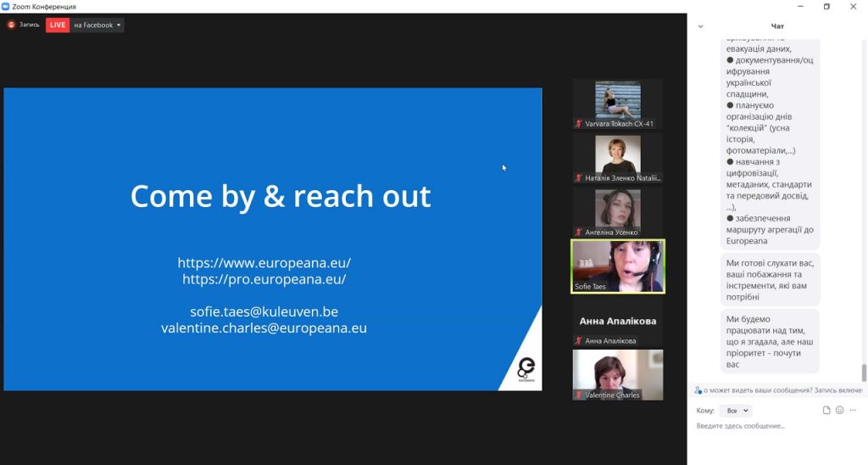
Task: Click the red LIVE badge
Action: (58, 25)
